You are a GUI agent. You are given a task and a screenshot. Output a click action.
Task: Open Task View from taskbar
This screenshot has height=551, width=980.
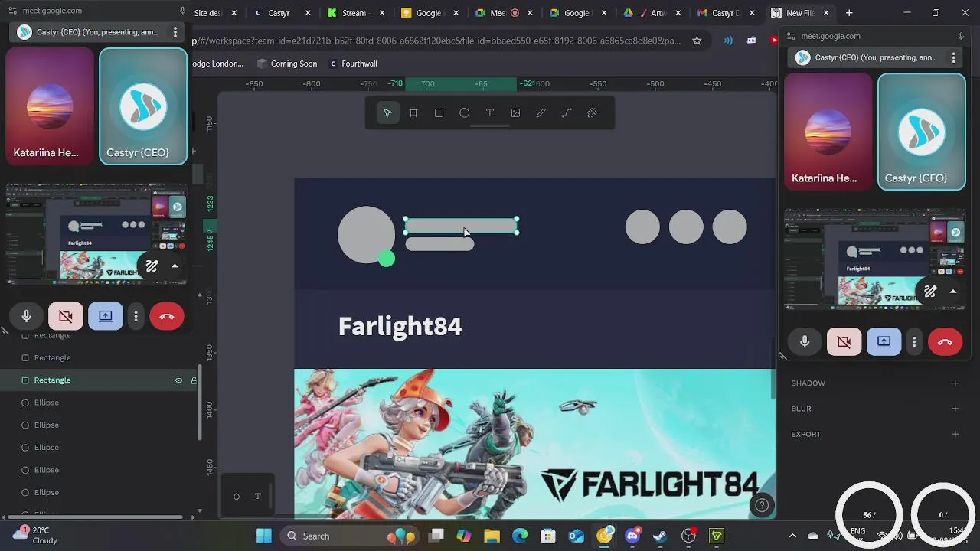436,536
